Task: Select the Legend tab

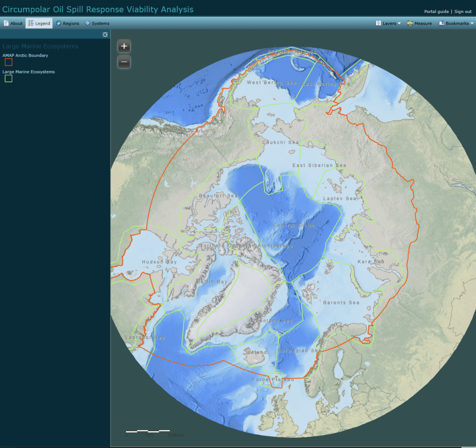Action: [39, 23]
